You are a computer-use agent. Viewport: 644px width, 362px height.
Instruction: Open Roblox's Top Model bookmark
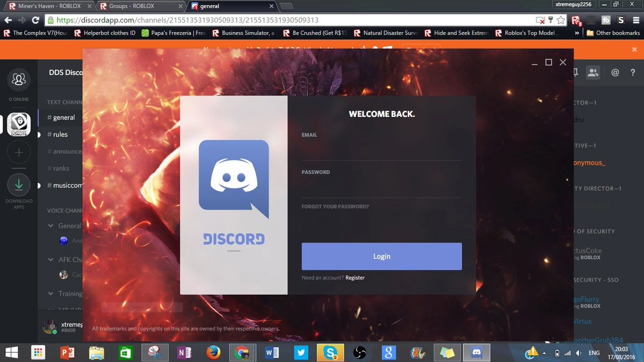pyautogui.click(x=526, y=33)
